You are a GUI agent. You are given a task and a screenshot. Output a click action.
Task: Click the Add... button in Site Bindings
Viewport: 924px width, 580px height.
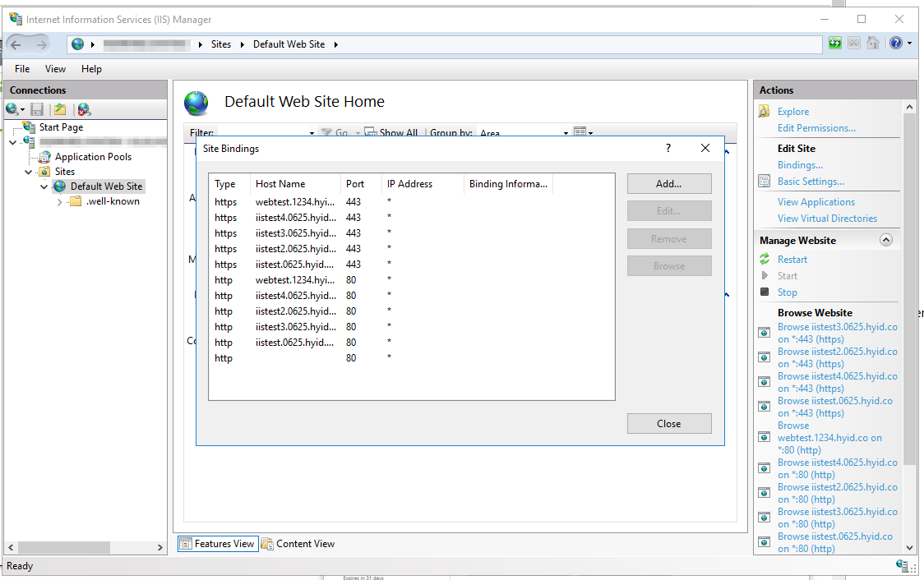click(669, 184)
